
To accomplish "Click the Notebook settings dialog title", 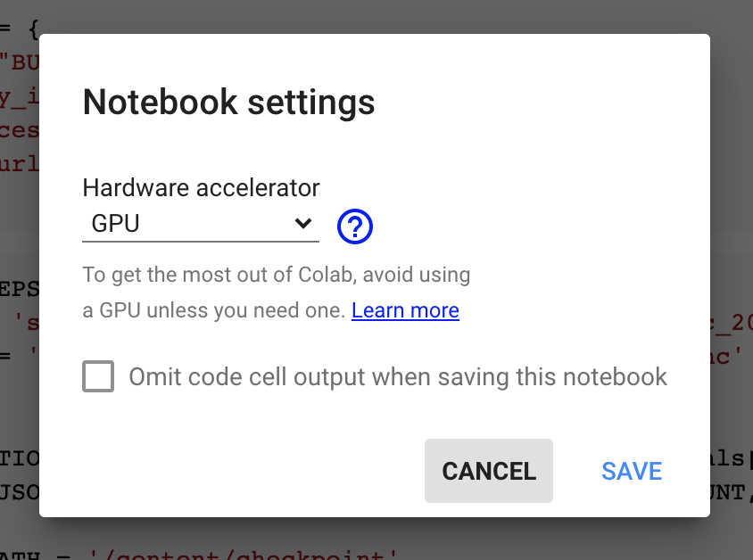I will coord(228,102).
